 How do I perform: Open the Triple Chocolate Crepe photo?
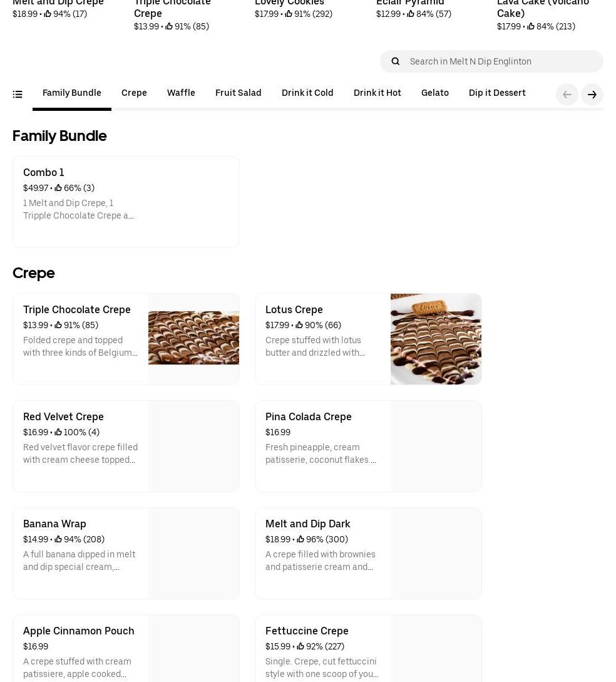tap(193, 339)
